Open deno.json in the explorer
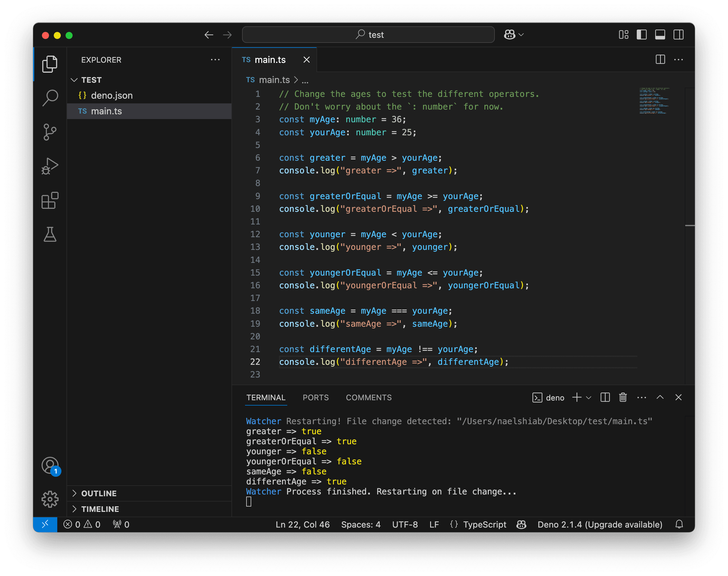 (149, 95)
